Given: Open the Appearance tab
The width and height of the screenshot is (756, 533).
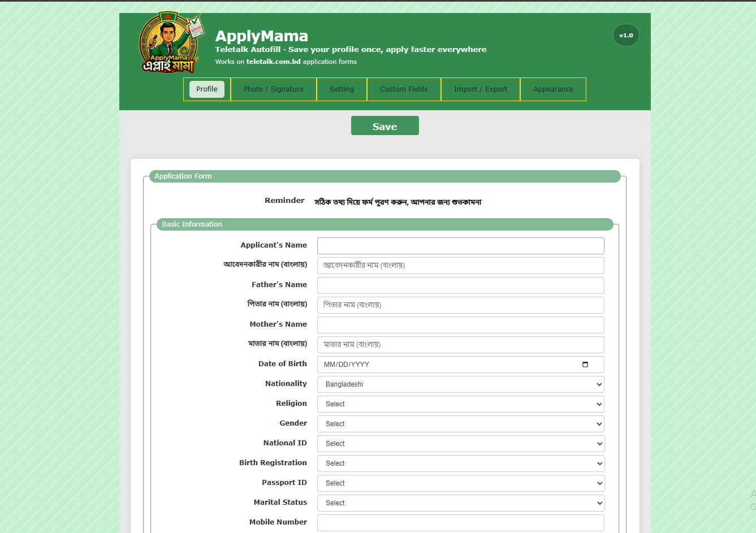Looking at the screenshot, I should [x=553, y=89].
